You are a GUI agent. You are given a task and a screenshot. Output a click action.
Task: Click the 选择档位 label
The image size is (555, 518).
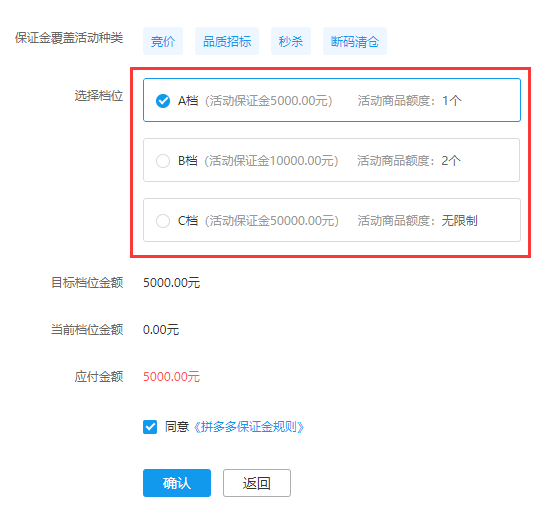tap(99, 96)
